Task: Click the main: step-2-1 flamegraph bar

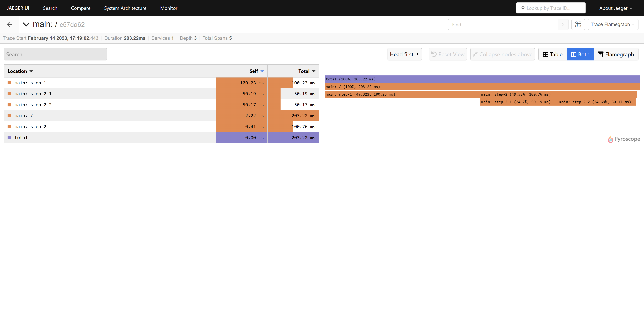Action: [519, 102]
